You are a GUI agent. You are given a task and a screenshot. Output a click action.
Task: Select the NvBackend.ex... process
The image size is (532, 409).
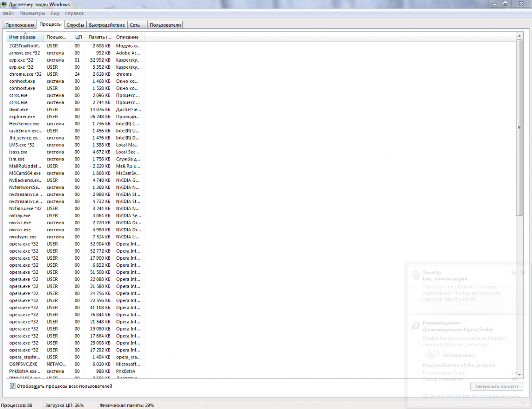(x=75, y=180)
